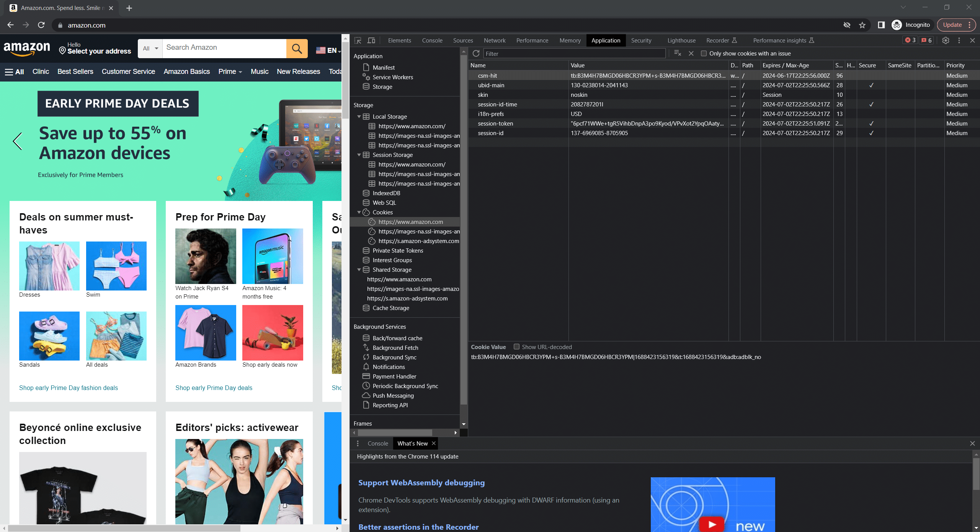Expand the Local Storage tree item
The width and height of the screenshot is (980, 532).
click(x=359, y=116)
